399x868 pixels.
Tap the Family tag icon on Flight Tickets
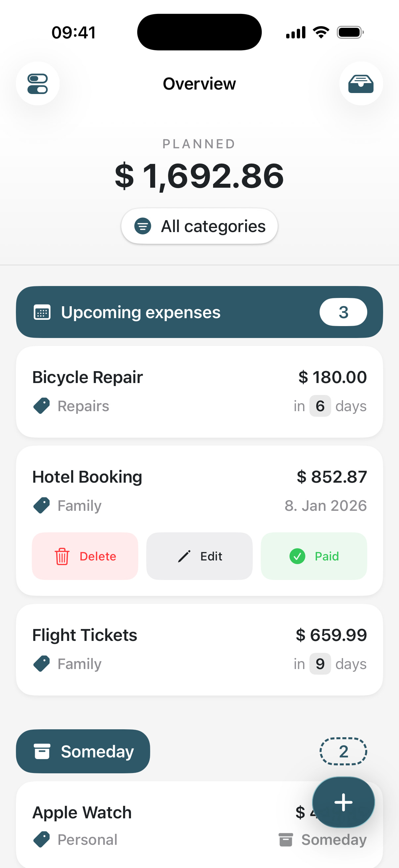click(x=42, y=663)
